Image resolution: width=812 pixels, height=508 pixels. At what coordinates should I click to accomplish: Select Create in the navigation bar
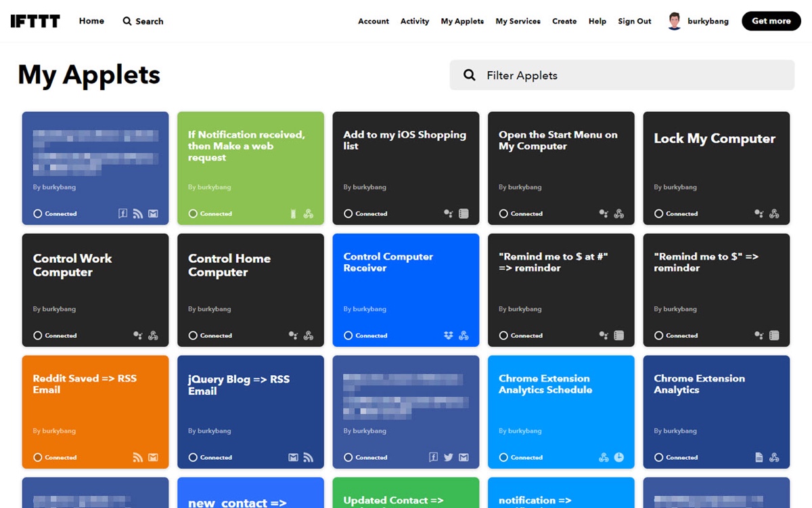564,21
